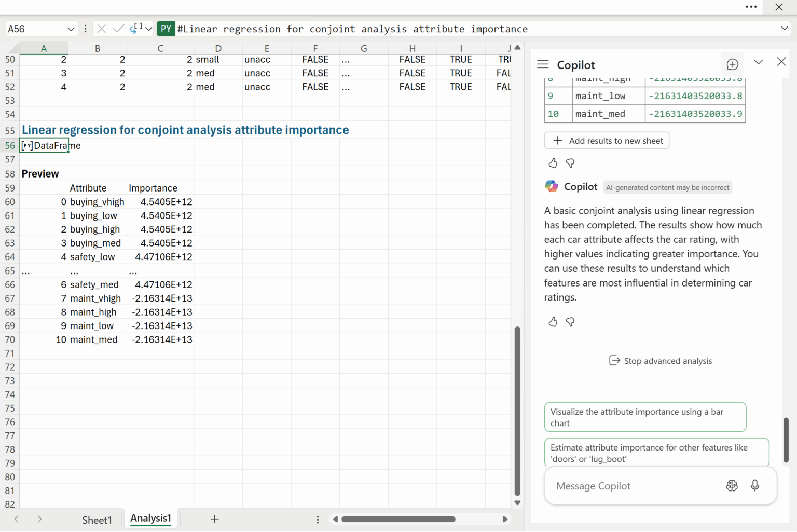797x532 pixels.
Task: Click thumbs up on Copilot's summary response
Action: click(553, 322)
